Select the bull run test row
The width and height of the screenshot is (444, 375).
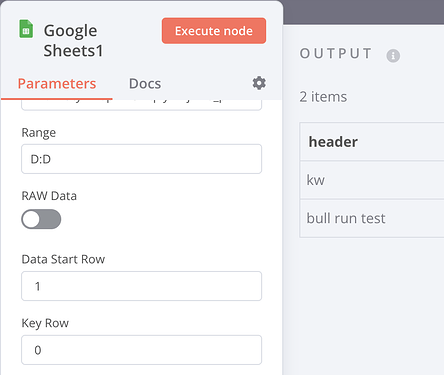point(372,218)
